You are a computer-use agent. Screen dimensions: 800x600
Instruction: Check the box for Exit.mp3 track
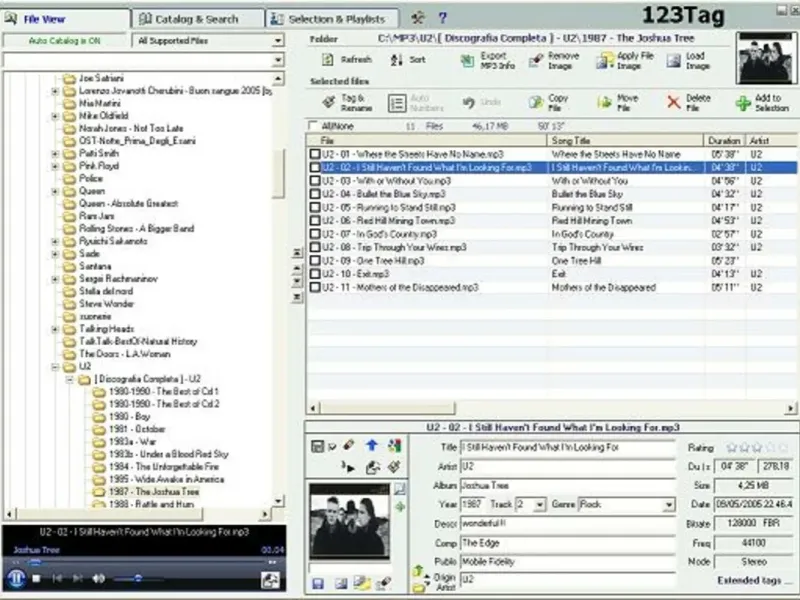316,273
